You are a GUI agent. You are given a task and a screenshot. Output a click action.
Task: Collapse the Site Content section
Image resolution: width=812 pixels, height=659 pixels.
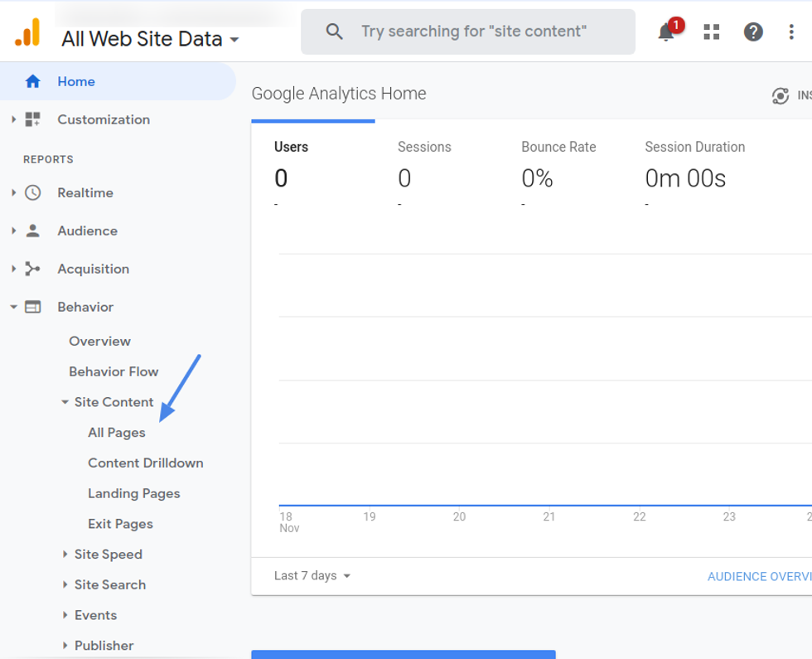[65, 403]
